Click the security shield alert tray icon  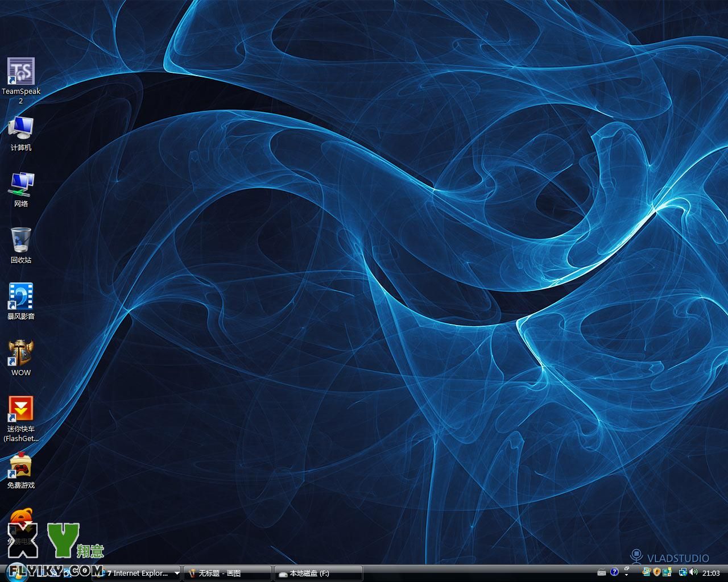tap(656, 572)
